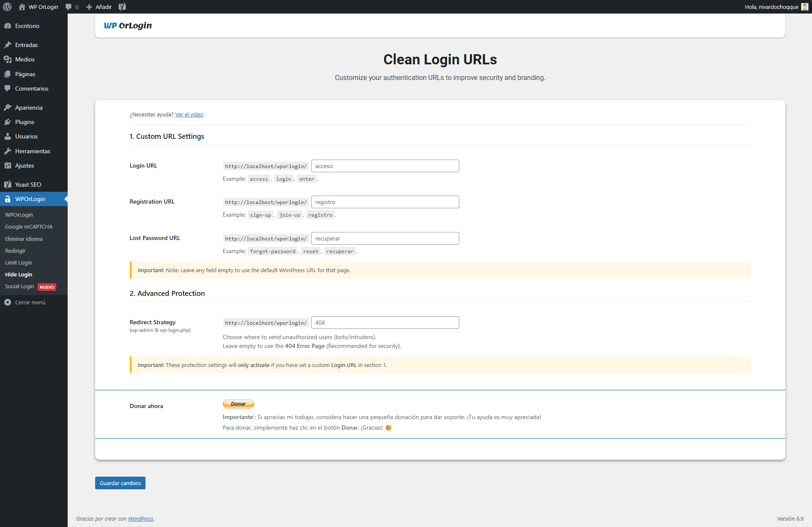Screen dimensions: 812x527
Task: Click the Yoast SEO icon in the admin bar
Action: click(x=122, y=7)
